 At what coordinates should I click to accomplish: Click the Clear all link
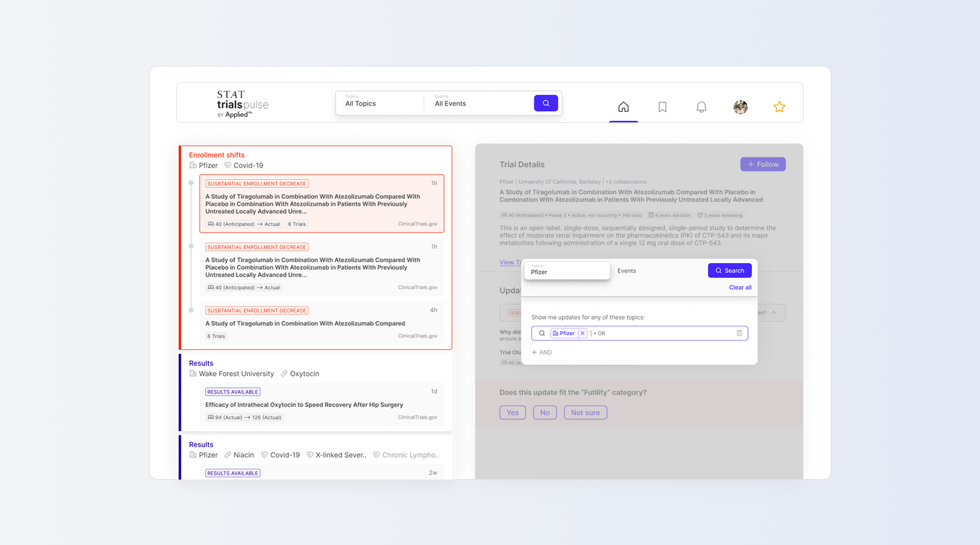[740, 288]
